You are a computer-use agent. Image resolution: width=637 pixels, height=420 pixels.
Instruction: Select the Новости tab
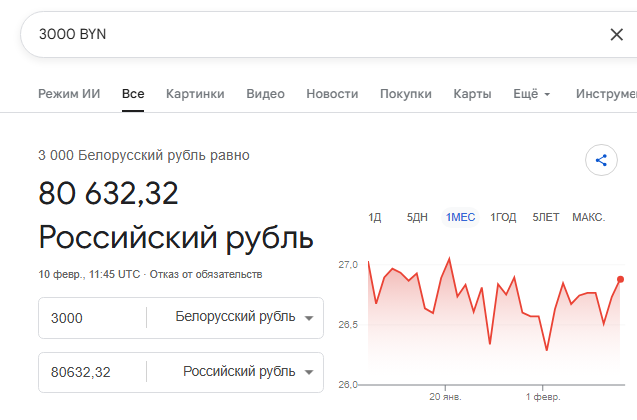pyautogui.click(x=332, y=94)
